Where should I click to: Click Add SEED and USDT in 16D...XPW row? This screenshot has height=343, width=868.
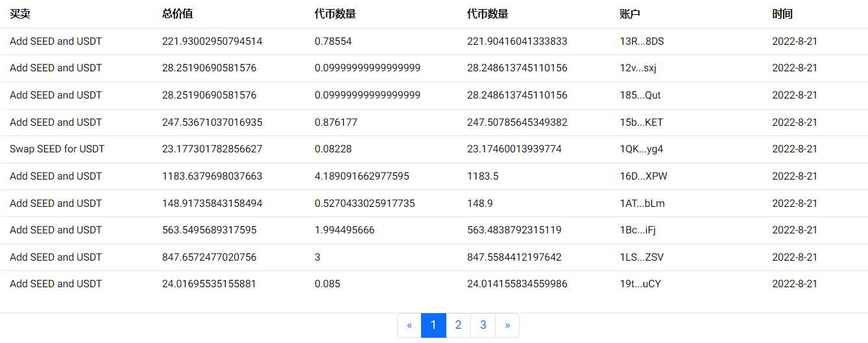click(56, 176)
